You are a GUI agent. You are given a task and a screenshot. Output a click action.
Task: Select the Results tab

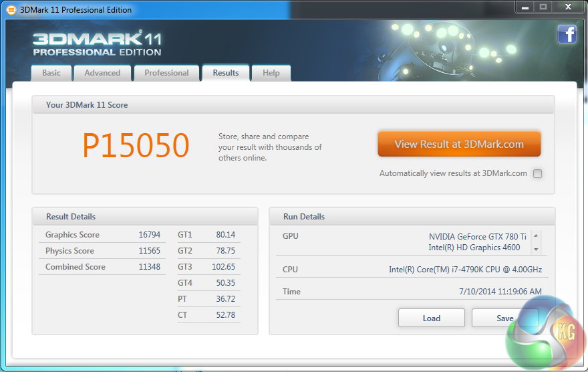click(x=226, y=73)
